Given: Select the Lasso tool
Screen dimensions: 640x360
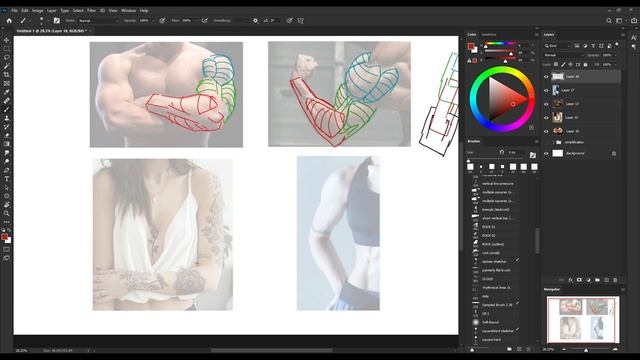Looking at the screenshot, I should (x=7, y=57).
